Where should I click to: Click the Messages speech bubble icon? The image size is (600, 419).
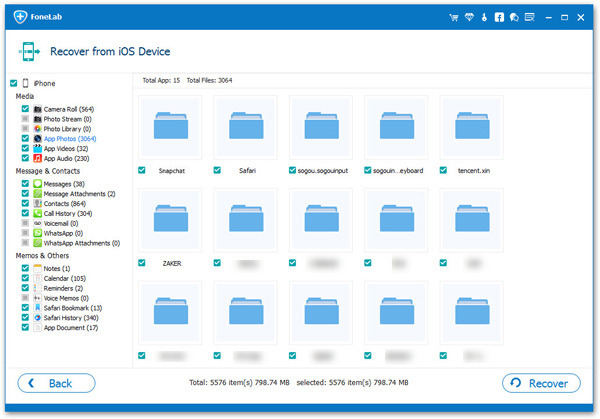pos(38,184)
